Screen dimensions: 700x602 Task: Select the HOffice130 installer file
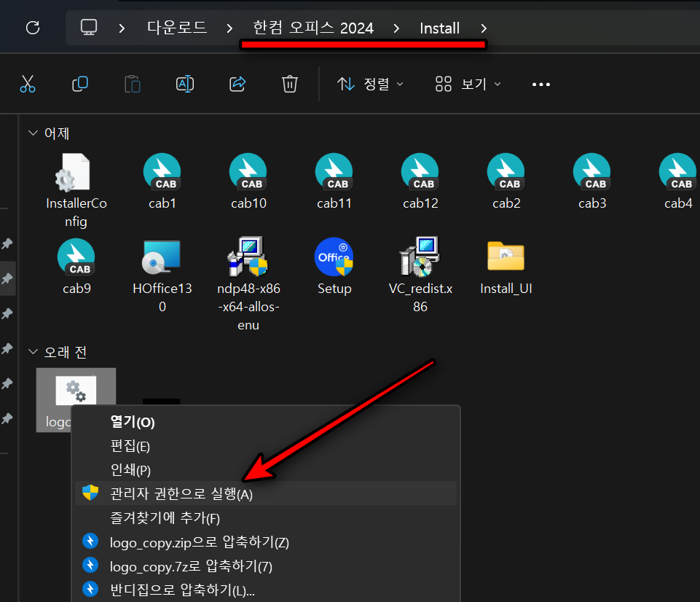coord(162,276)
